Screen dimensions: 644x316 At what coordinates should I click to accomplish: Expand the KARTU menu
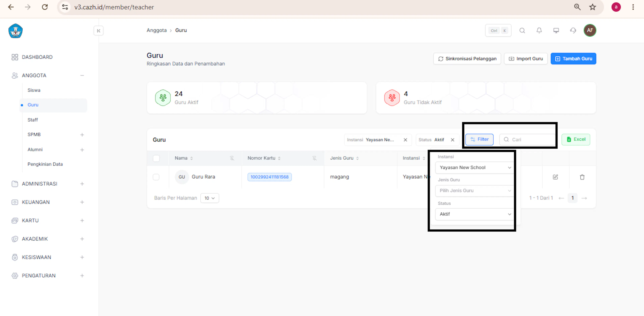(x=82, y=220)
